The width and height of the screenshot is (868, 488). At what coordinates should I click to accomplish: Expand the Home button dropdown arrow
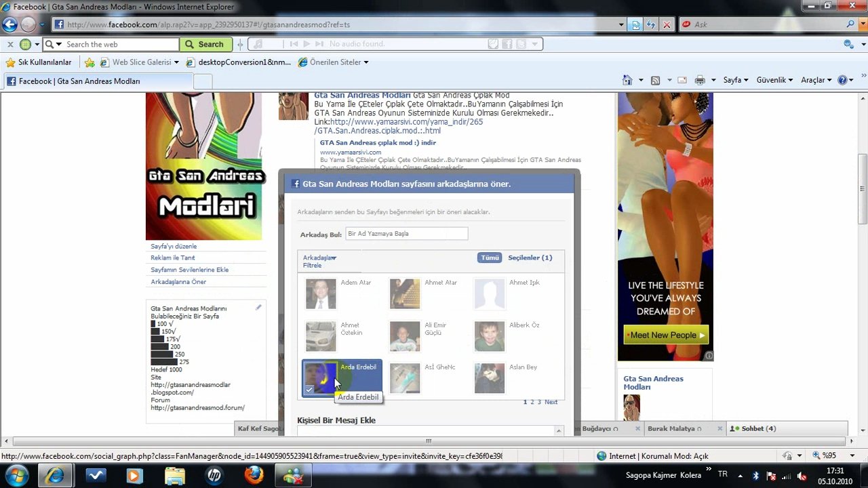click(641, 80)
